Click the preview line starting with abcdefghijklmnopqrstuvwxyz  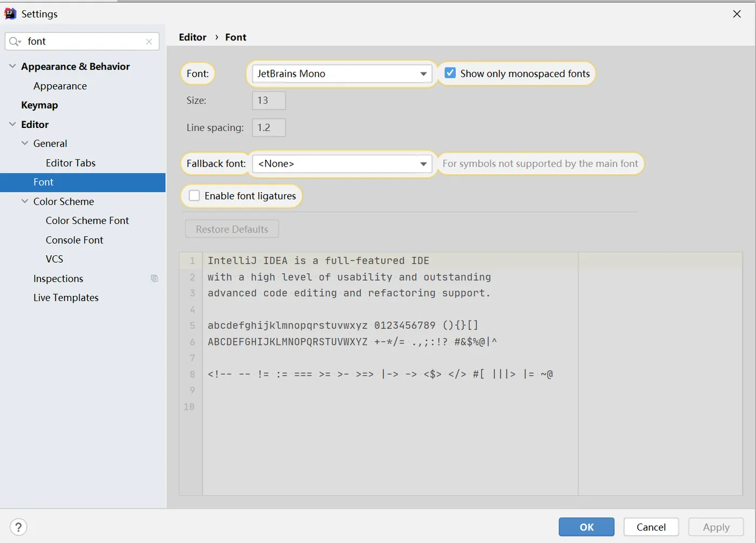(x=343, y=325)
